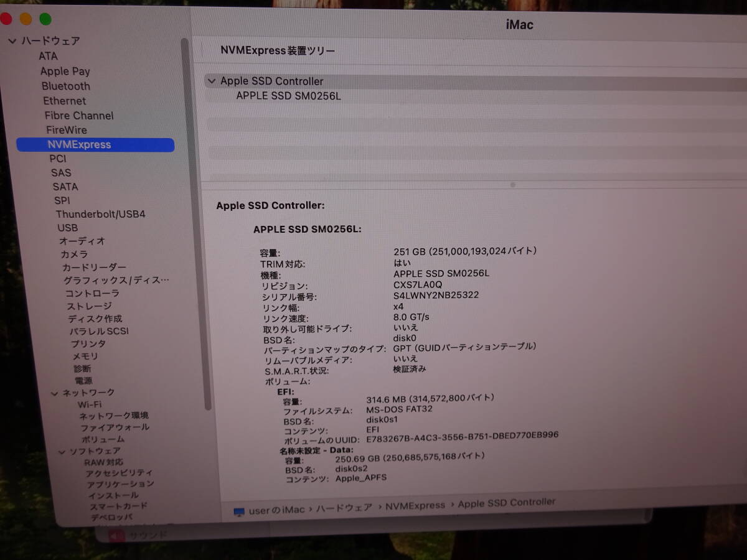747x560 pixels.
Task: Click the pane split divider handle
Action: click(512, 184)
